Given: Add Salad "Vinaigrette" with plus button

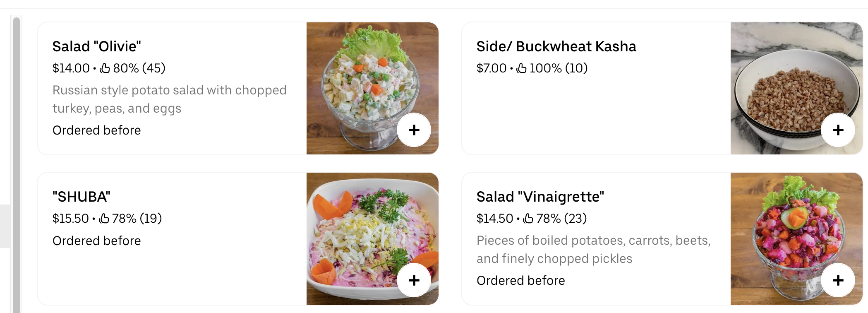Looking at the screenshot, I should click(x=838, y=280).
